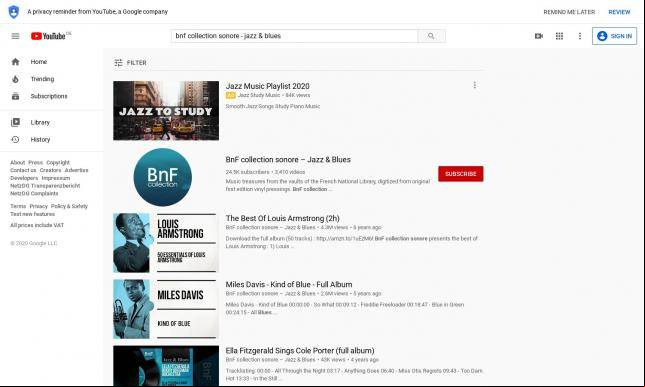Click the Library icon in sidebar
Screen dimensions: 645x387
click(15, 123)
